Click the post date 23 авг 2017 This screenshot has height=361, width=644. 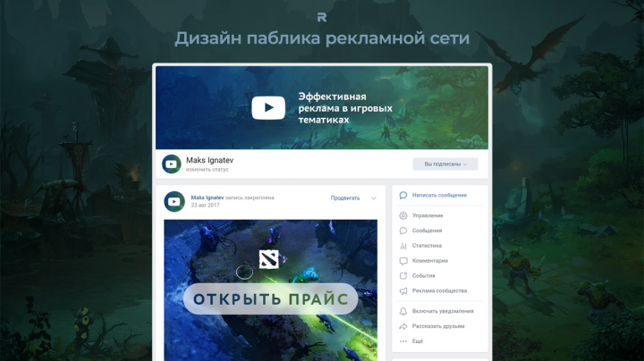(205, 206)
